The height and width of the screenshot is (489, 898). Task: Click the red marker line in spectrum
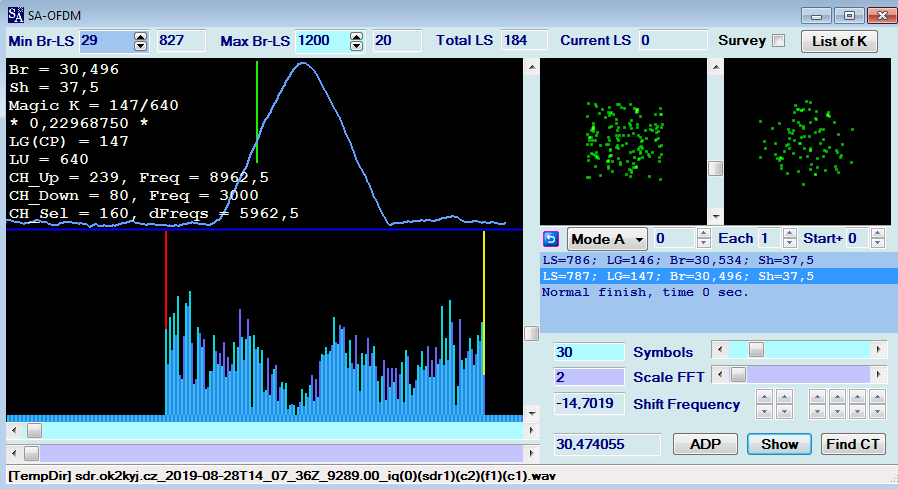click(166, 281)
